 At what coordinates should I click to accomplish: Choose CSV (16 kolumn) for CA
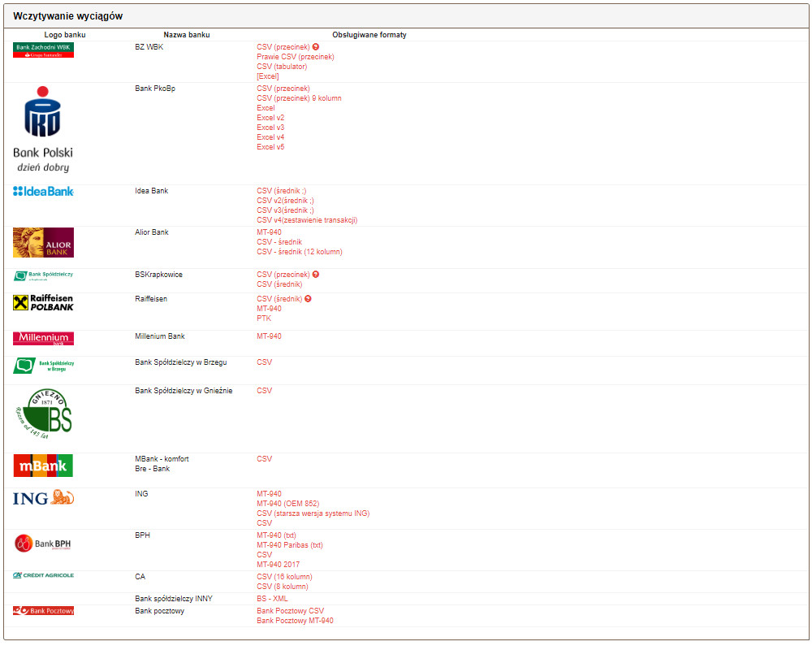click(284, 577)
